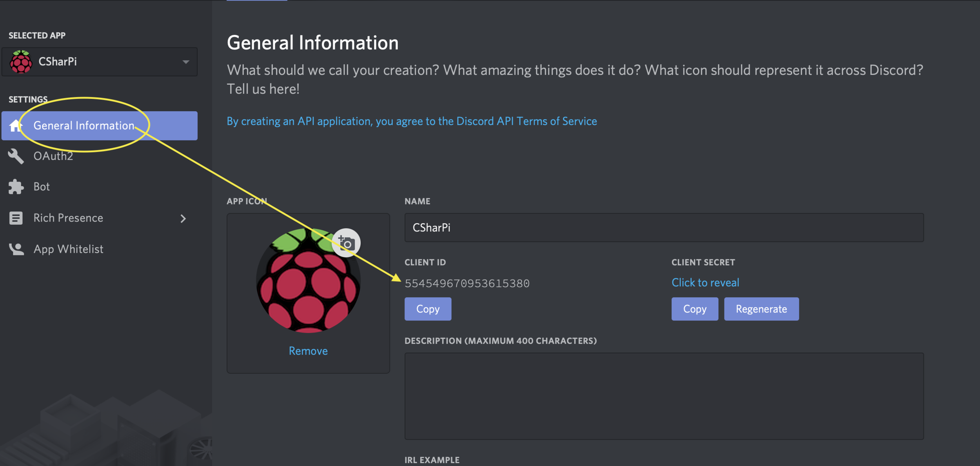Select App Whitelist in settings
The height and width of the screenshot is (466, 980).
coord(68,249)
